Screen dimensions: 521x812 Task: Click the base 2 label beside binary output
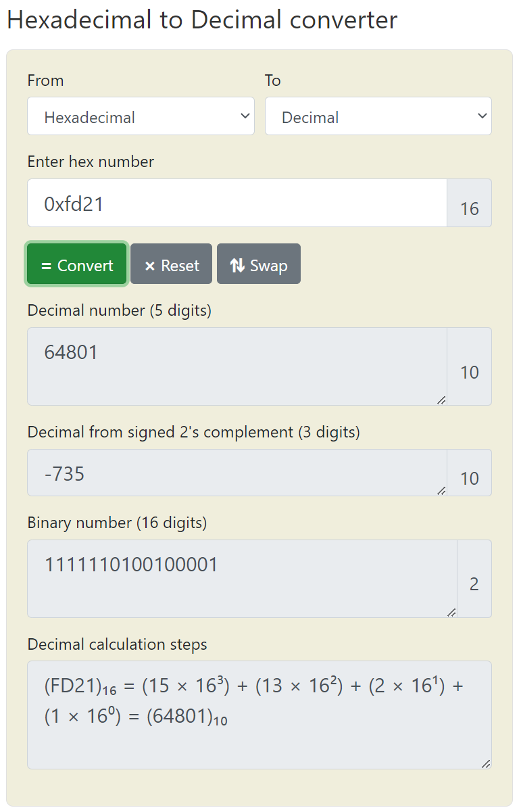click(x=474, y=584)
